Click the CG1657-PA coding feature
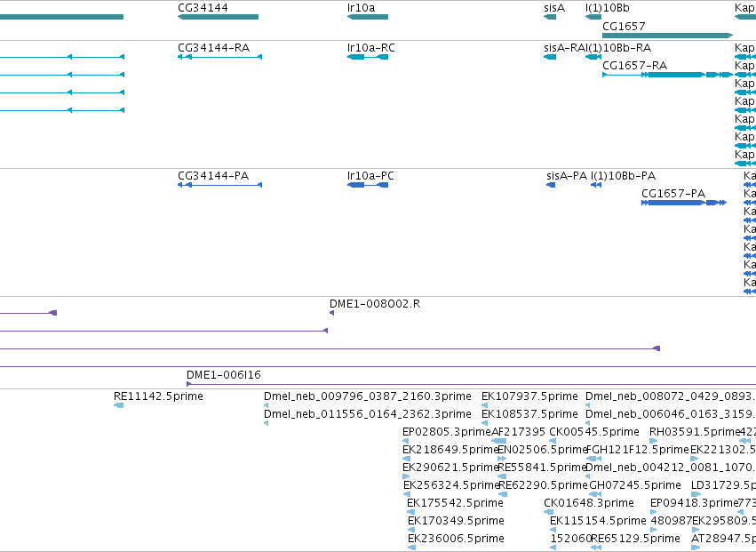 (x=684, y=203)
